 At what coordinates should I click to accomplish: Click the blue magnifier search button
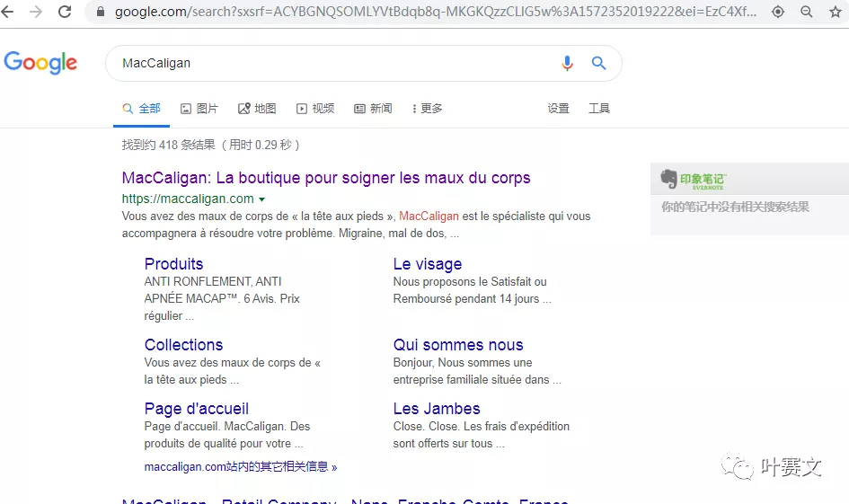click(598, 63)
